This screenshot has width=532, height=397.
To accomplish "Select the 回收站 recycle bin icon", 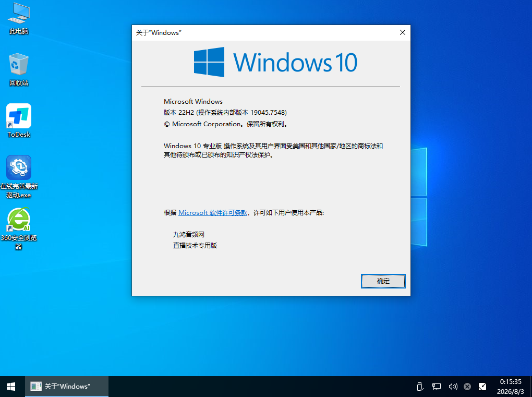I will pos(19,69).
